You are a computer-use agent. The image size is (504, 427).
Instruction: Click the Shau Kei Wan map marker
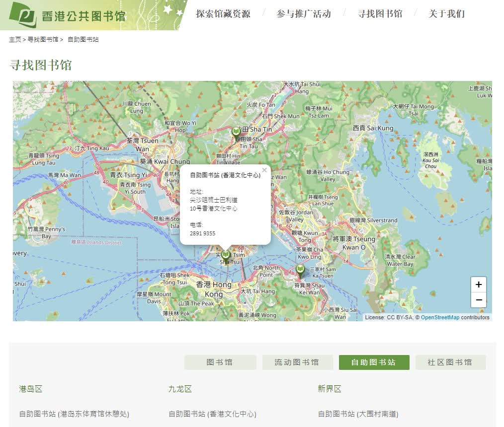pos(300,270)
